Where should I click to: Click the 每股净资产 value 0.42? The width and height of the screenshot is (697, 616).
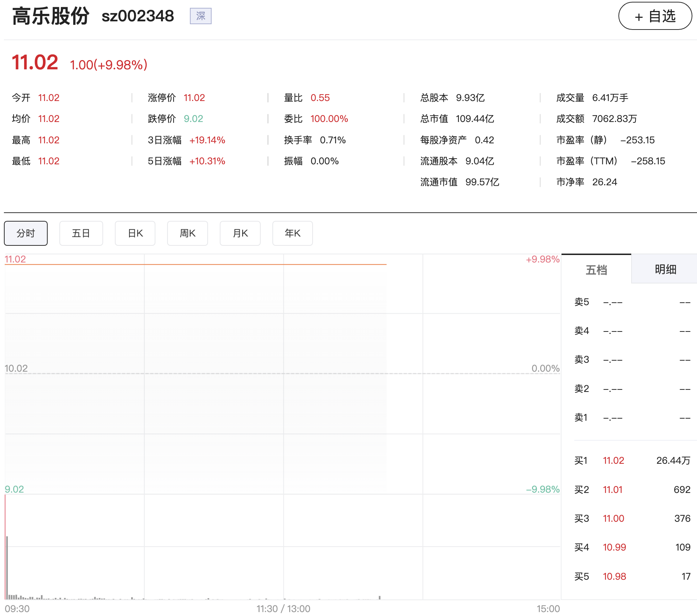484,140
